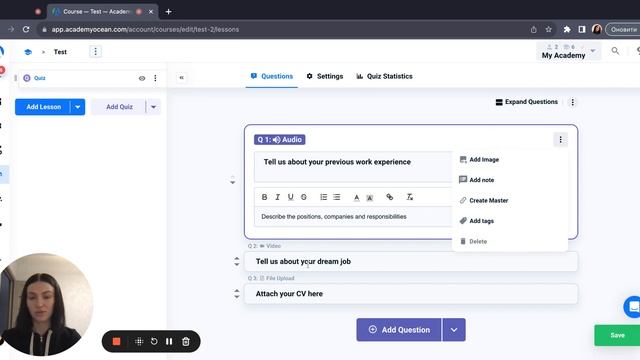Reorder handle for the Attach CV question

point(237,294)
